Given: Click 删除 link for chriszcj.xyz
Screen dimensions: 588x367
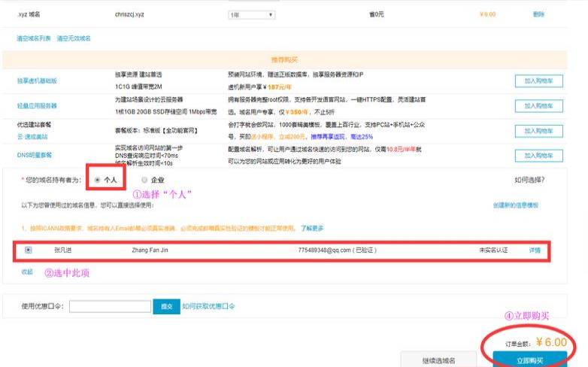Looking at the screenshot, I should click(538, 14).
